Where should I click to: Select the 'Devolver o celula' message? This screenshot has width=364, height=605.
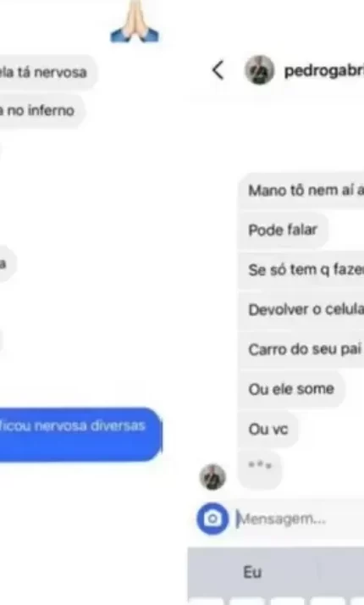[301, 309]
